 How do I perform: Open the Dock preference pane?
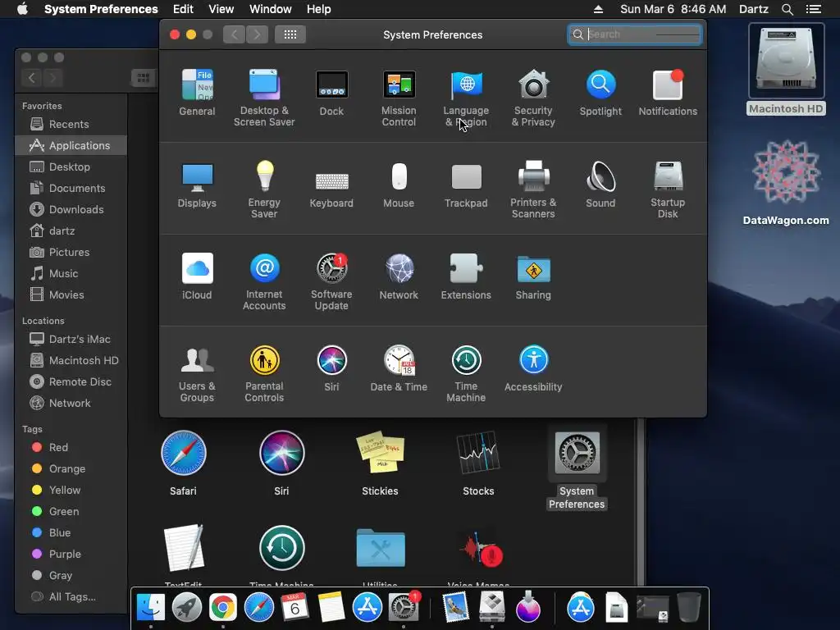[331, 93]
